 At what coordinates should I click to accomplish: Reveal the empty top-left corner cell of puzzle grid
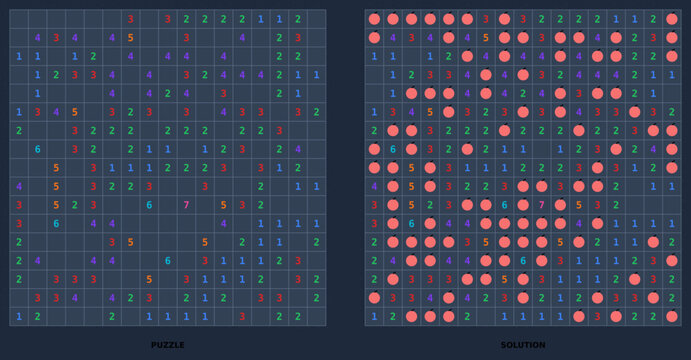tap(19, 19)
